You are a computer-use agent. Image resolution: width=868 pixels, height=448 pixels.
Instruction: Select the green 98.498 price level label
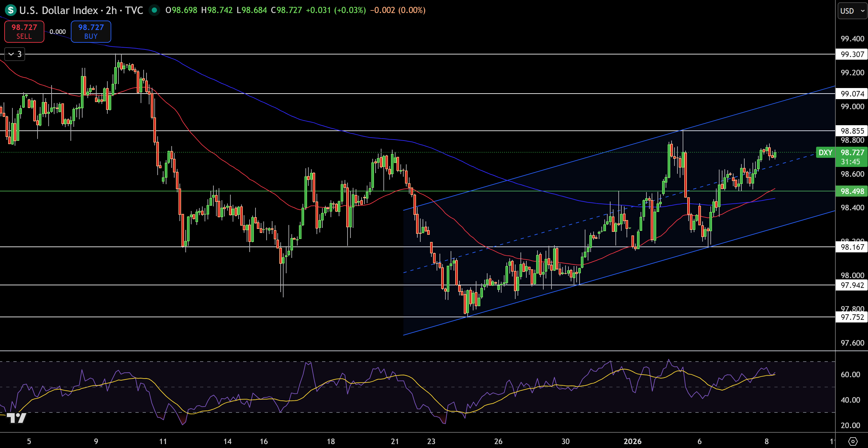(852, 191)
